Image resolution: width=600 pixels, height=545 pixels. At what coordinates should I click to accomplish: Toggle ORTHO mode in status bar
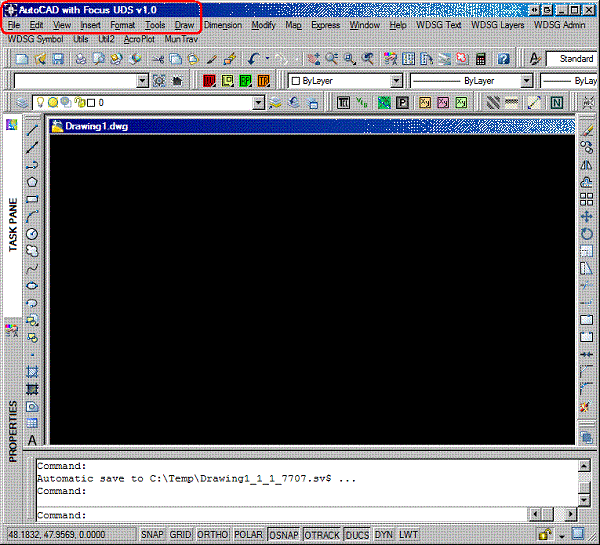coord(212,534)
